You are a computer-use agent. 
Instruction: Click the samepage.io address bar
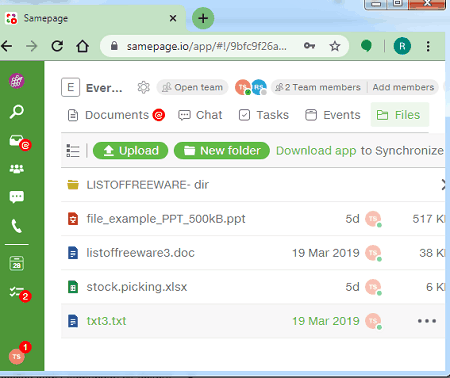206,46
